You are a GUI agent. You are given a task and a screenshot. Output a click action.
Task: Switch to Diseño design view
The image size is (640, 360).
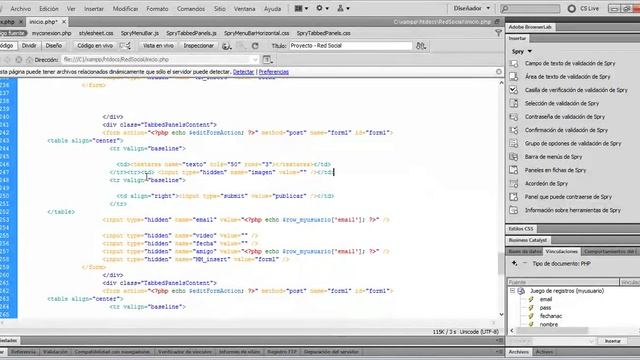click(53, 46)
